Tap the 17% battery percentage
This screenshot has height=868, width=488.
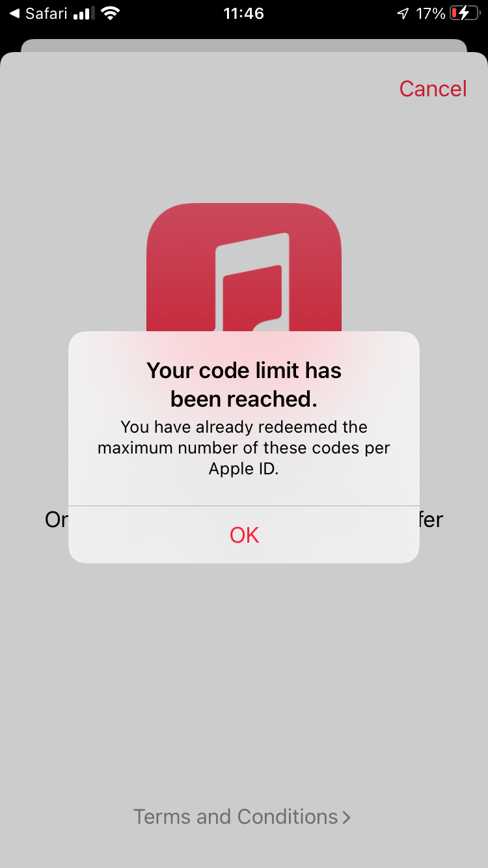(x=431, y=14)
